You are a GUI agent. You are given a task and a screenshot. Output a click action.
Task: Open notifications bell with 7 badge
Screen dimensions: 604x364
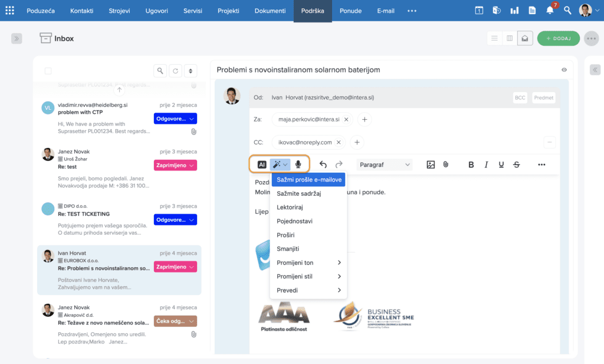550,11
